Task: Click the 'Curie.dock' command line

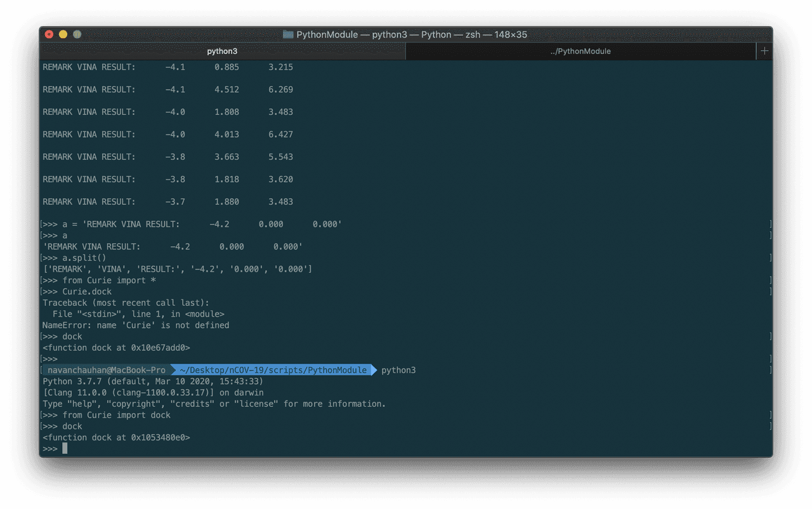Action: (x=87, y=292)
